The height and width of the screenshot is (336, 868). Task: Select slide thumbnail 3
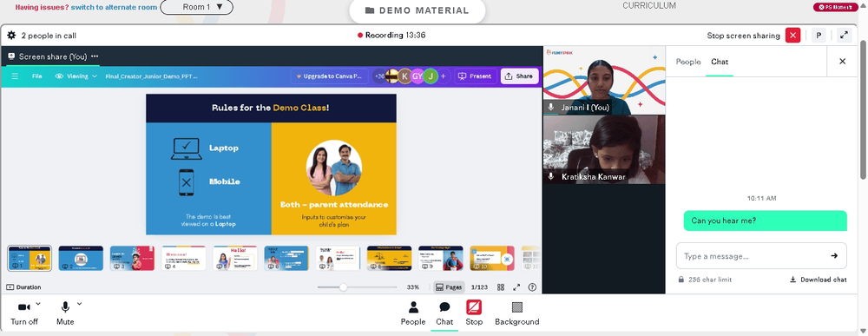click(132, 259)
